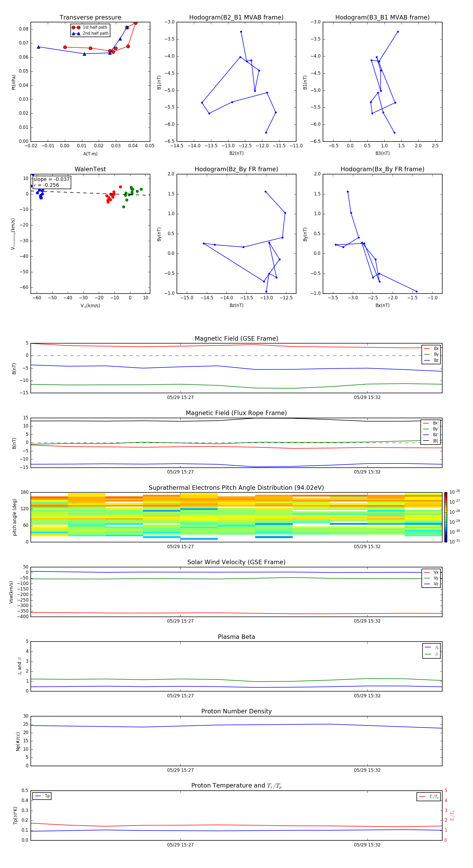This screenshot has height=868, width=473.
Task: Click the "Vsw(km/s)" axis label
Action: pyautogui.click(x=11, y=592)
